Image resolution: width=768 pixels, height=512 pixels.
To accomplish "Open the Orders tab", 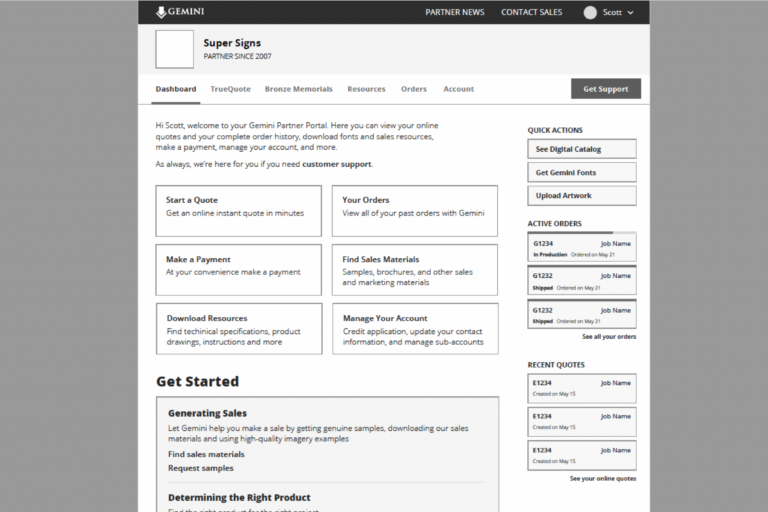I will tap(414, 89).
